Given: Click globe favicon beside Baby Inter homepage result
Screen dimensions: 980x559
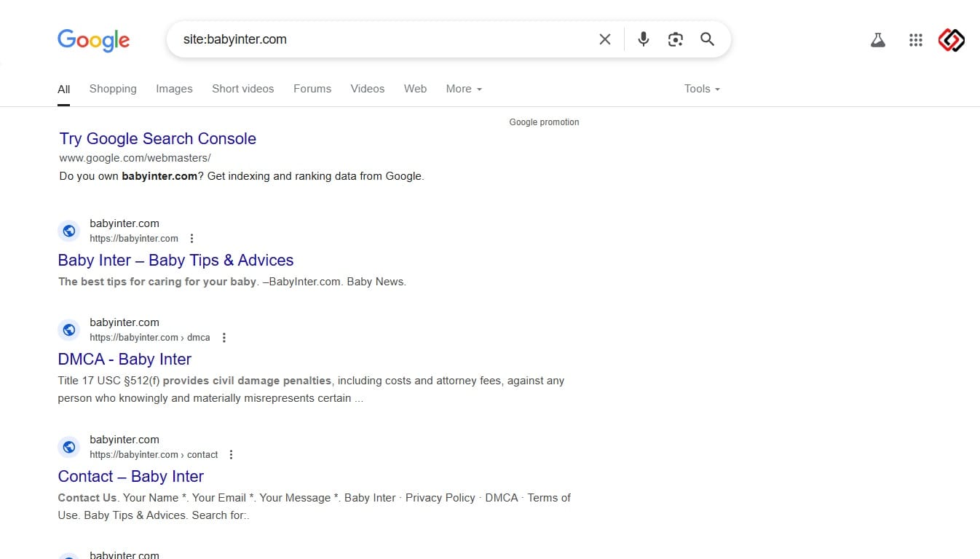Looking at the screenshot, I should pyautogui.click(x=69, y=231).
